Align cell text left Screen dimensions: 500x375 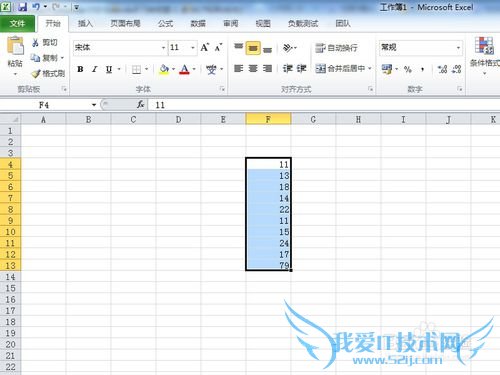[x=238, y=69]
